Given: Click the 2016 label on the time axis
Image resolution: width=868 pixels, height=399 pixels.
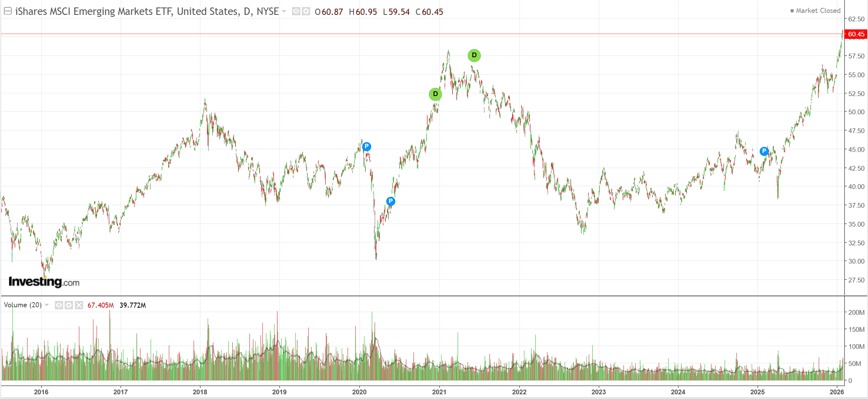Looking at the screenshot, I should pyautogui.click(x=41, y=392).
